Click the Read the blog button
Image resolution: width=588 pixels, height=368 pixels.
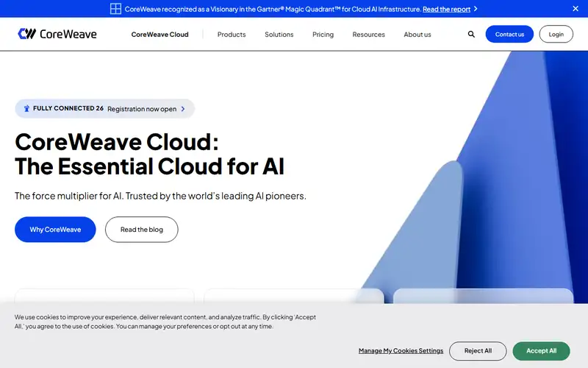[141, 230]
